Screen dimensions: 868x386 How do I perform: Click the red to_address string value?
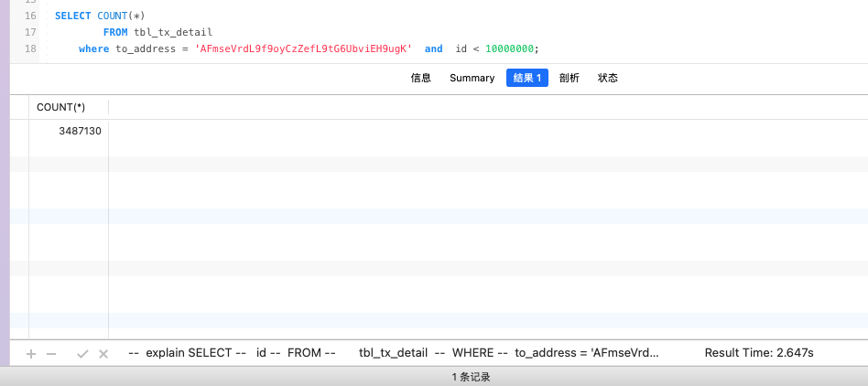304,48
